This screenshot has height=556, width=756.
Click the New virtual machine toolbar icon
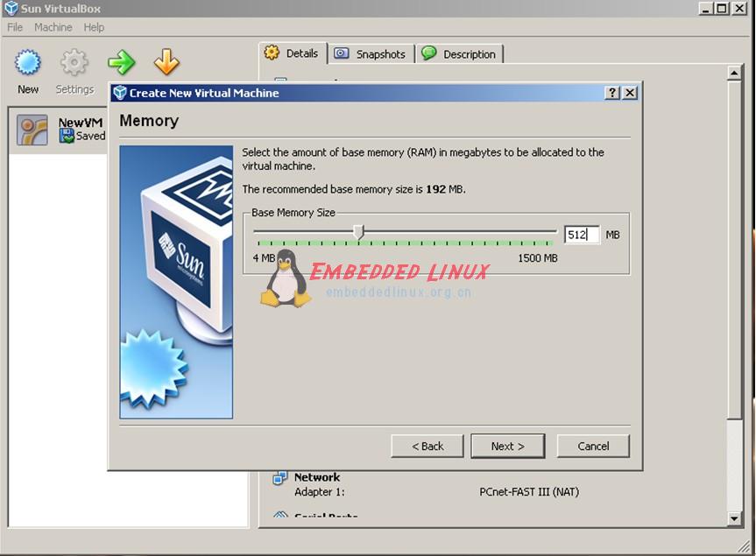27,62
